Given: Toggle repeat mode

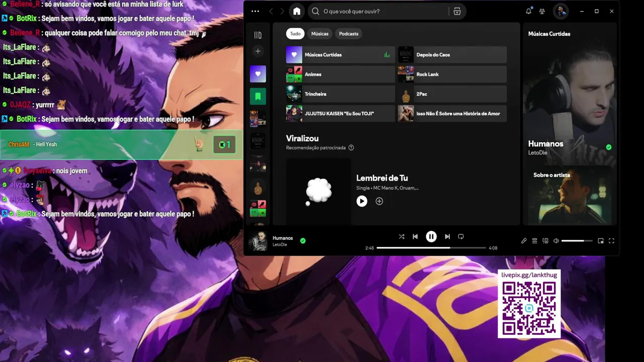Looking at the screenshot, I should 461,236.
